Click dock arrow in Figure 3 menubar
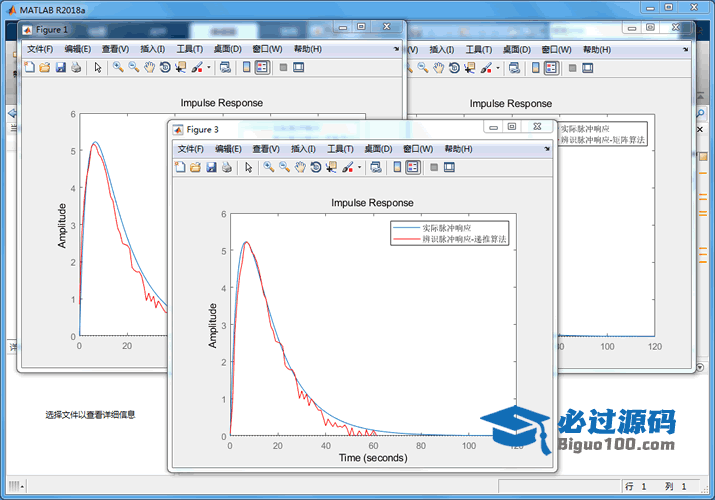This screenshot has width=715, height=500. click(x=547, y=149)
